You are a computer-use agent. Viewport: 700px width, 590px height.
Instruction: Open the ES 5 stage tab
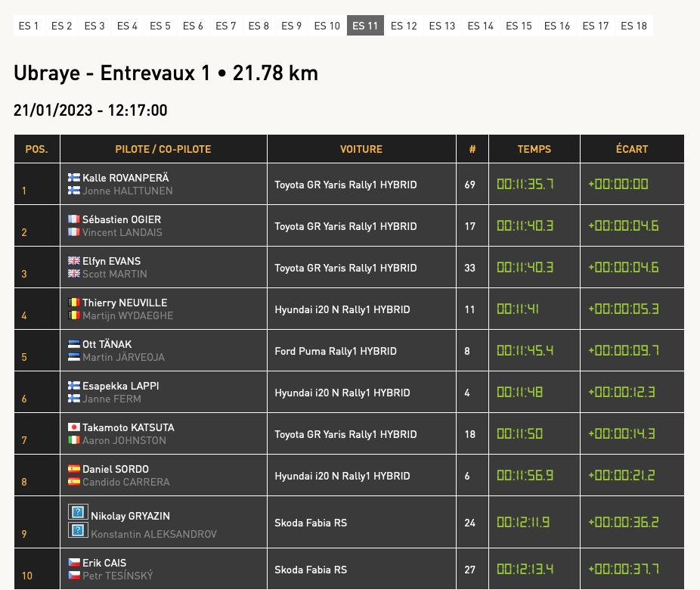pyautogui.click(x=160, y=26)
